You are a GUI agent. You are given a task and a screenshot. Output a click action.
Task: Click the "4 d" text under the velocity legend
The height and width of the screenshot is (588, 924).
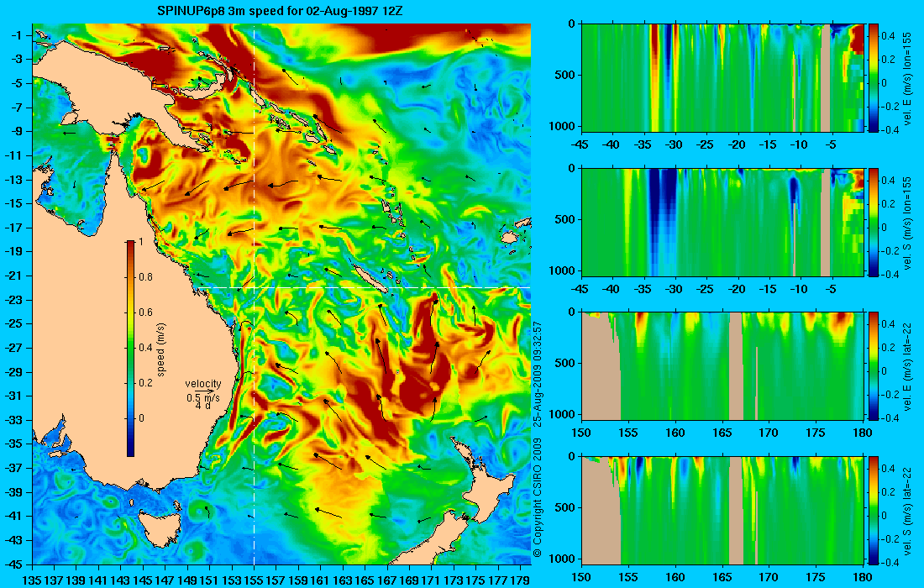click(x=202, y=406)
